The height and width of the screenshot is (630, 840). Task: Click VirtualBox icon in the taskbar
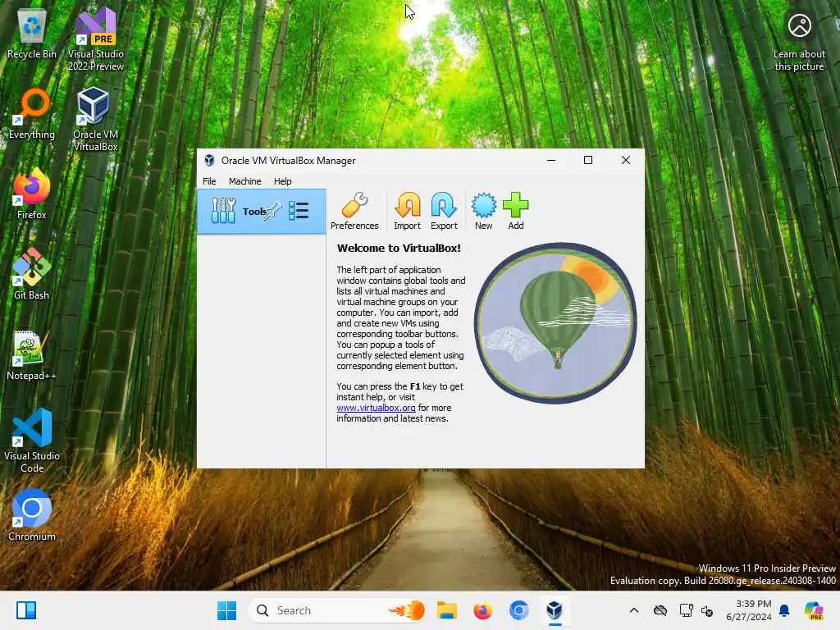coord(555,610)
